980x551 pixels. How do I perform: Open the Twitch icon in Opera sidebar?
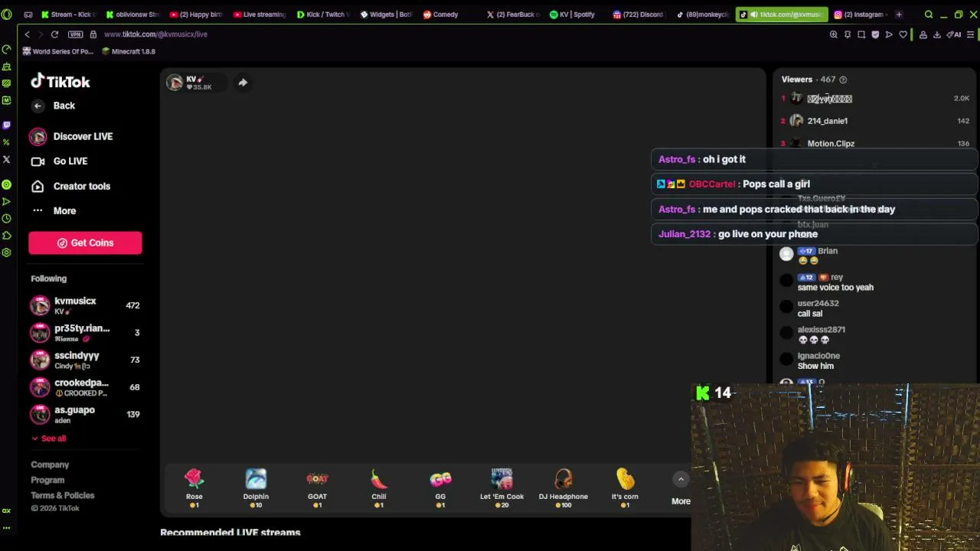pyautogui.click(x=6, y=125)
